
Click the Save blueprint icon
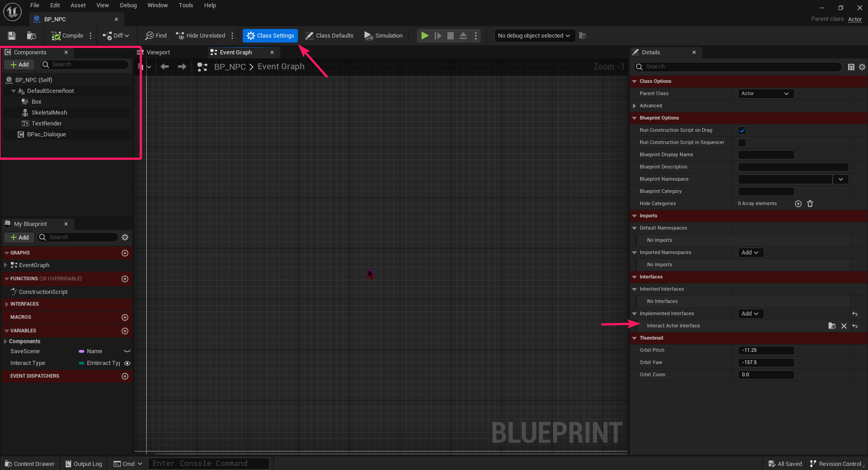(12, 36)
